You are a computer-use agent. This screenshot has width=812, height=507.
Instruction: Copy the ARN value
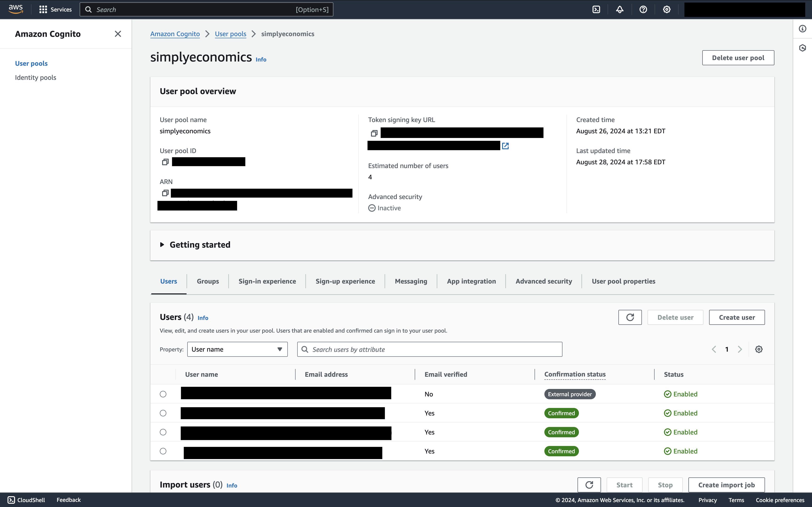(x=165, y=193)
